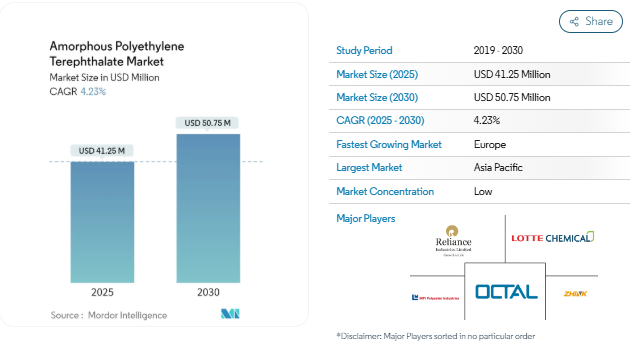
Task: Click the Market Size (2030) label
Action: [x=377, y=98]
